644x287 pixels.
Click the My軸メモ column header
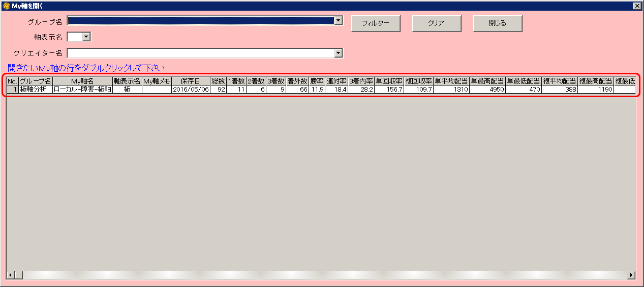157,81
